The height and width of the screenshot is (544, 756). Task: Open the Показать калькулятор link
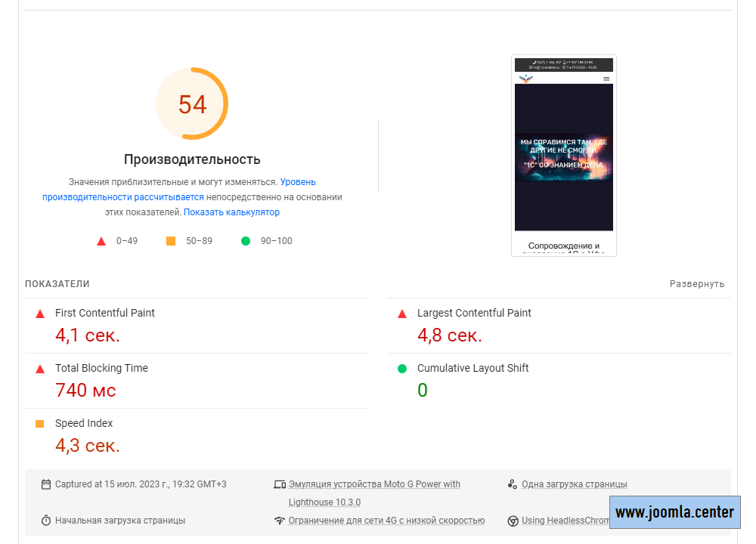tap(231, 212)
